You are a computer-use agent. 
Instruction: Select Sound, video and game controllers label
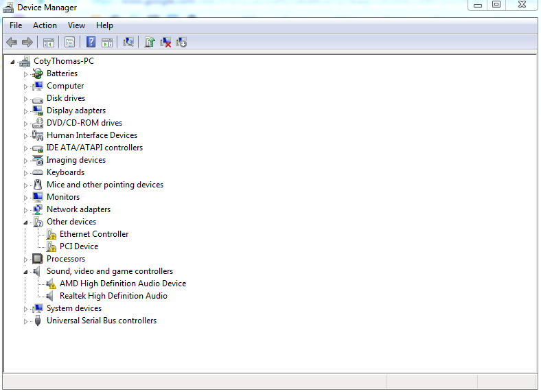[110, 271]
